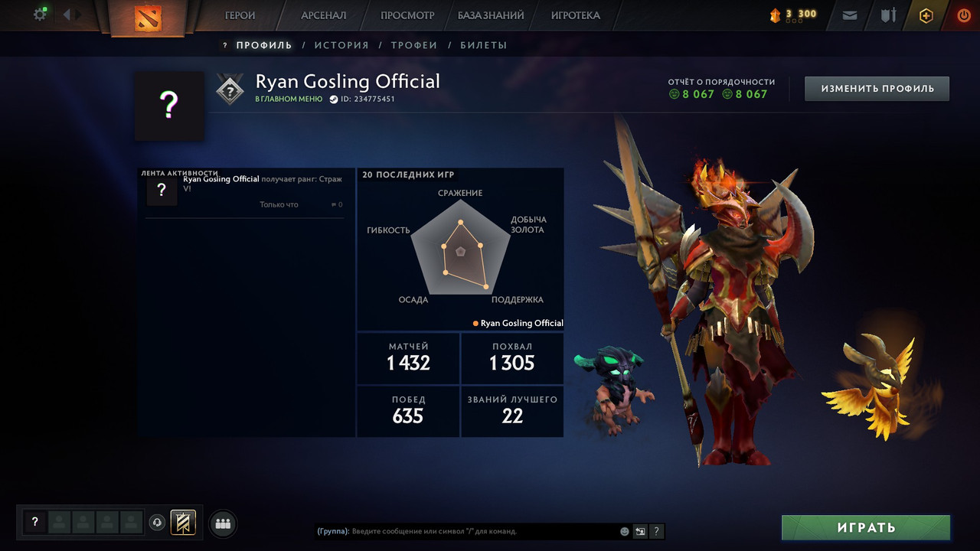This screenshot has width=980, height=551.
Task: Open settings with the gear icon
Action: 40,15
